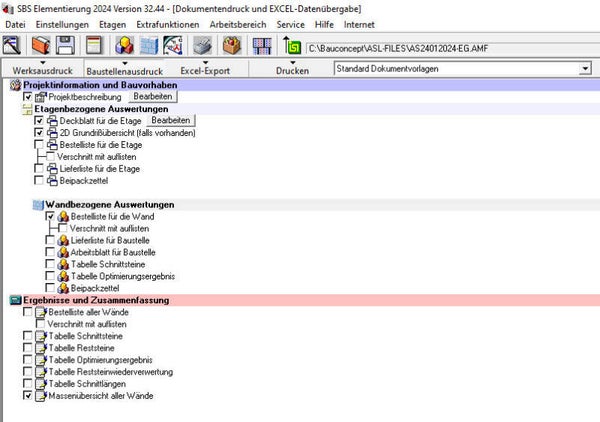Click the Projektinformation section people icon

pos(16,85)
